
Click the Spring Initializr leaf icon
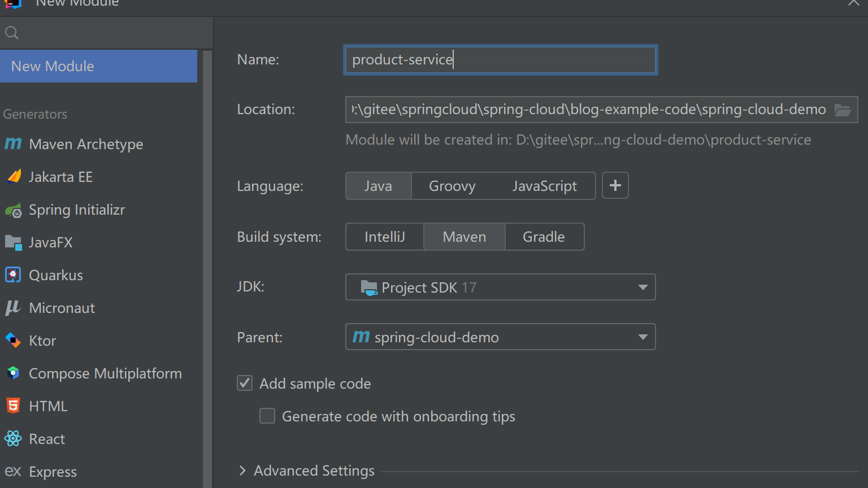14,210
